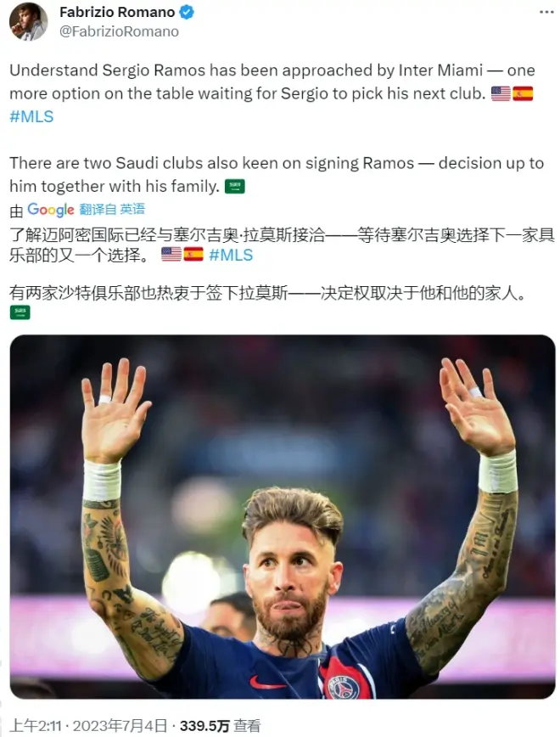
Task: Click the 上午2:11 timestamp
Action: click(x=36, y=726)
